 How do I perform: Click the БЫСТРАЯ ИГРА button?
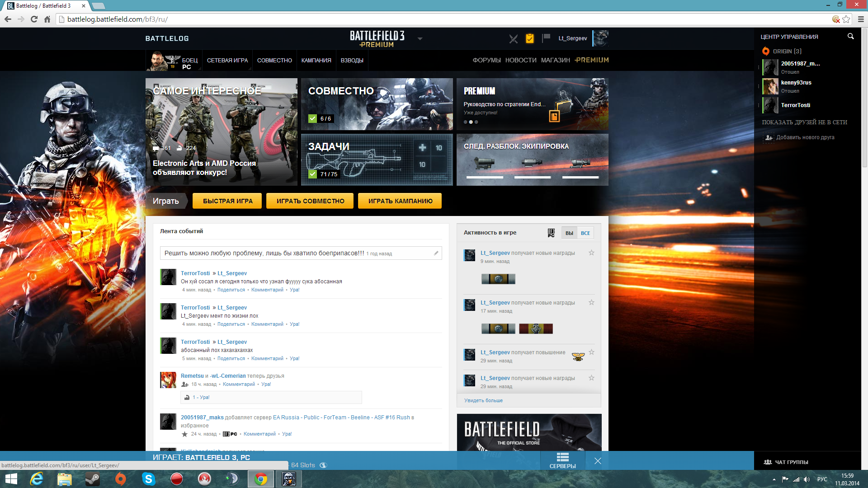[x=227, y=201]
